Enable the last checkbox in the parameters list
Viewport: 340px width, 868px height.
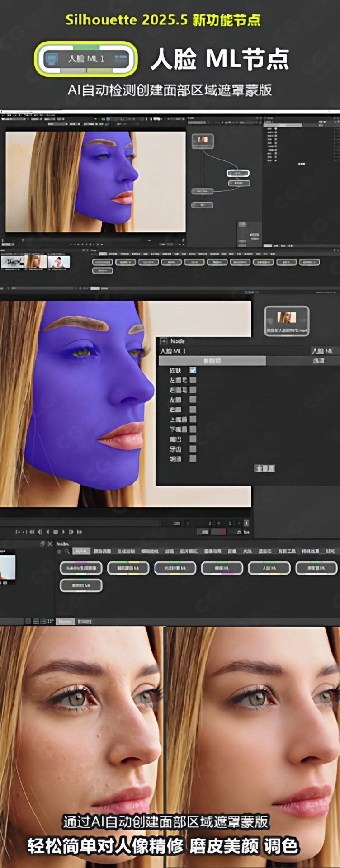click(x=193, y=458)
